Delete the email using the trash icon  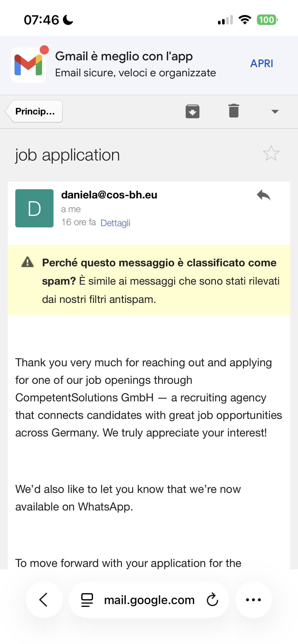(x=234, y=111)
